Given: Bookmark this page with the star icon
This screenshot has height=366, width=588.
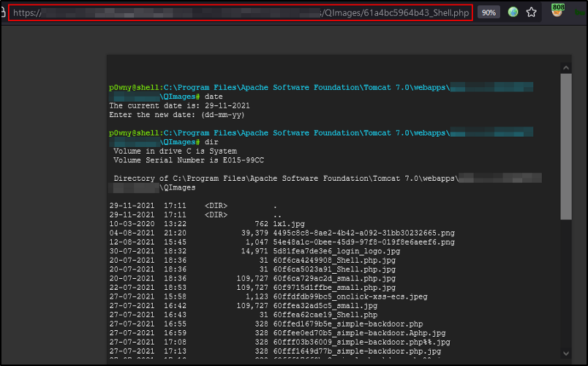Looking at the screenshot, I should [x=532, y=12].
